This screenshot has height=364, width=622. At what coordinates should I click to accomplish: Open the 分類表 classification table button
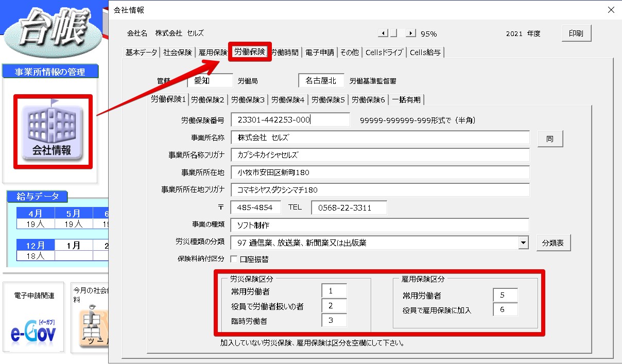click(554, 243)
